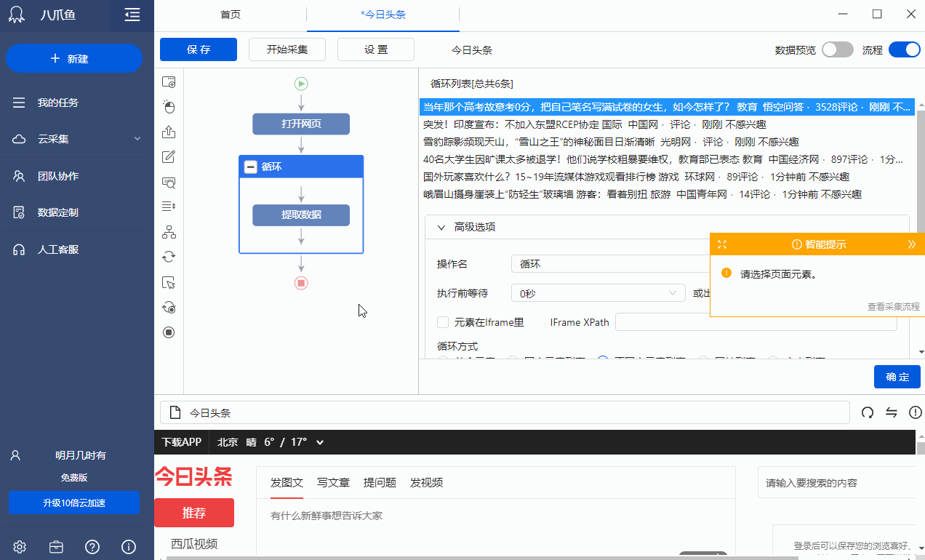Open the 北京 weather dropdown arrow
Screen dimensions: 925x560
pyautogui.click(x=320, y=442)
